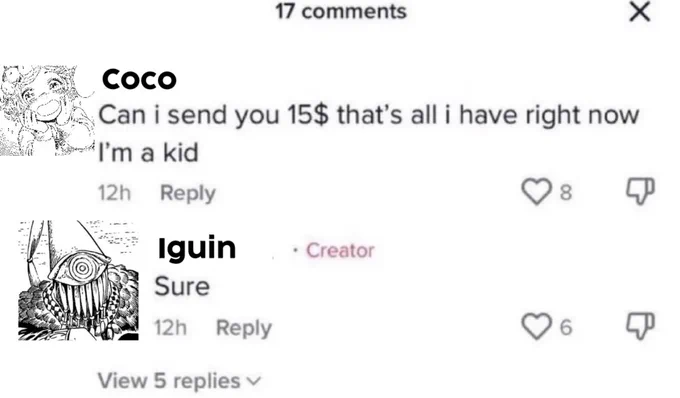The image size is (680, 398).
Task: Click Coco's comment text about sending 15$
Action: point(369,134)
